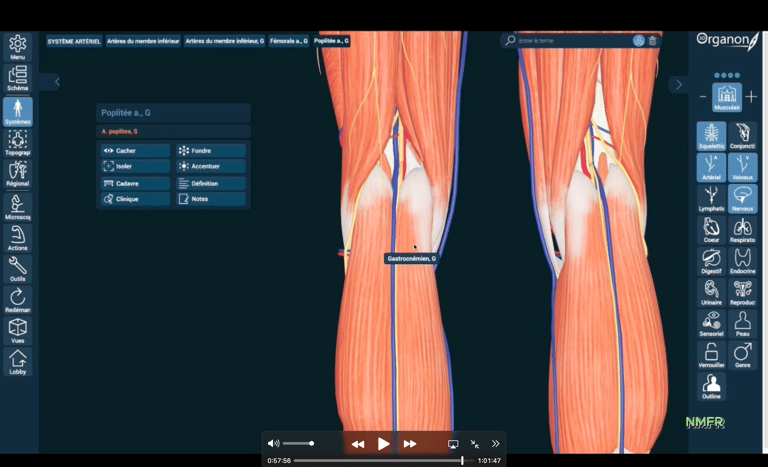
Task: Show the Peau skin layer
Action: click(x=743, y=324)
